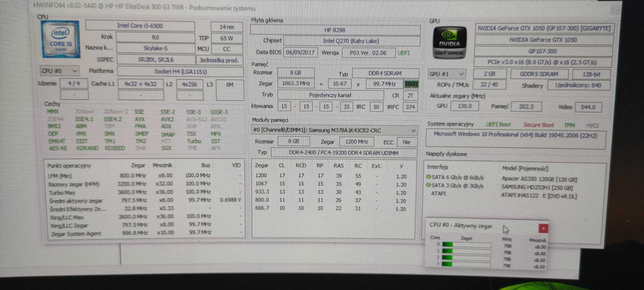The height and width of the screenshot is (290, 644).
Task: Click the GP107-300 GPU chip field
Action: 543,51
